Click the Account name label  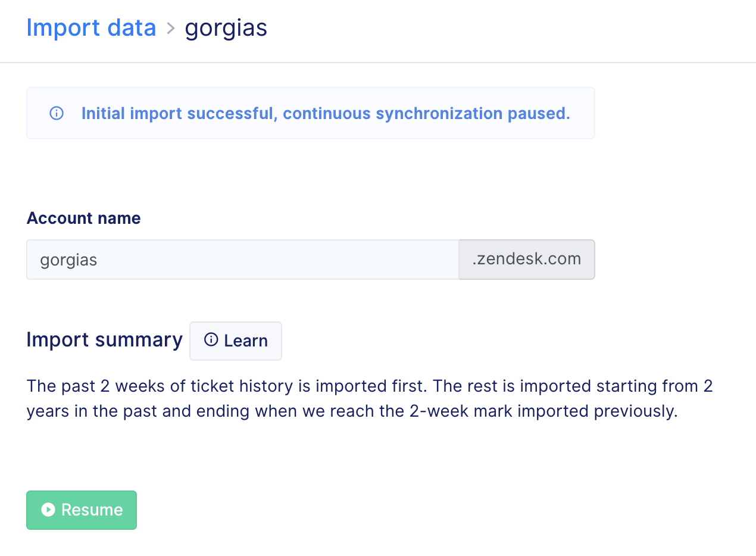(x=84, y=218)
